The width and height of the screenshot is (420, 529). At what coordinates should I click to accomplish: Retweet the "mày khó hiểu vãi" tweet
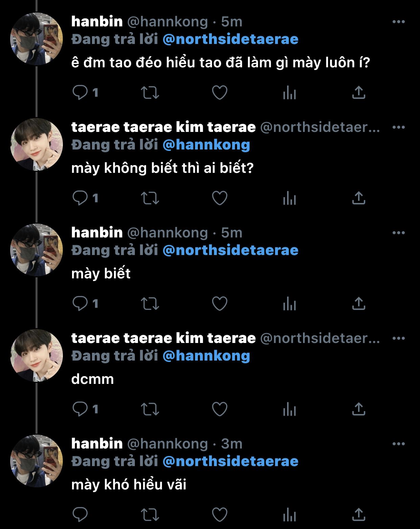tap(150, 514)
